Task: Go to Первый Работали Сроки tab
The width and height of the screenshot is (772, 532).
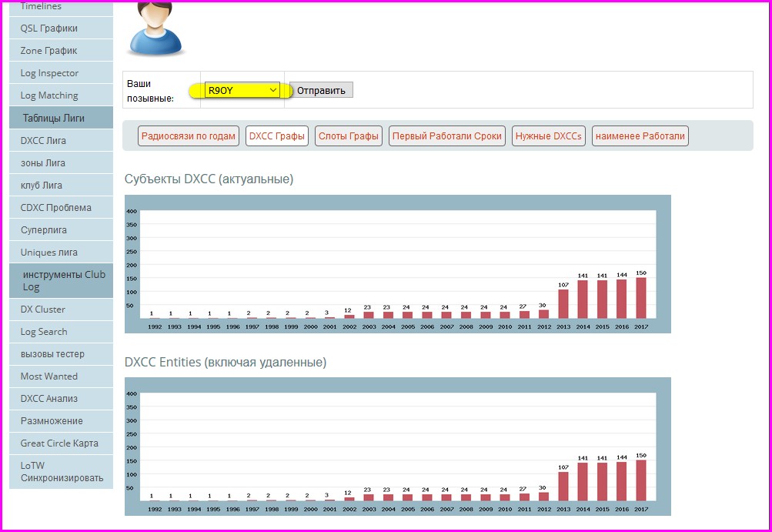Action: point(447,136)
